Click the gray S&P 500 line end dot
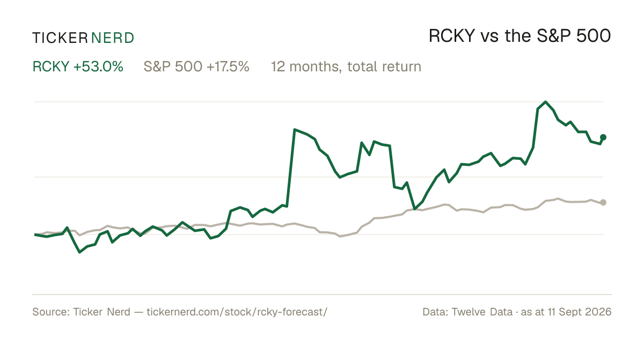 603,202
